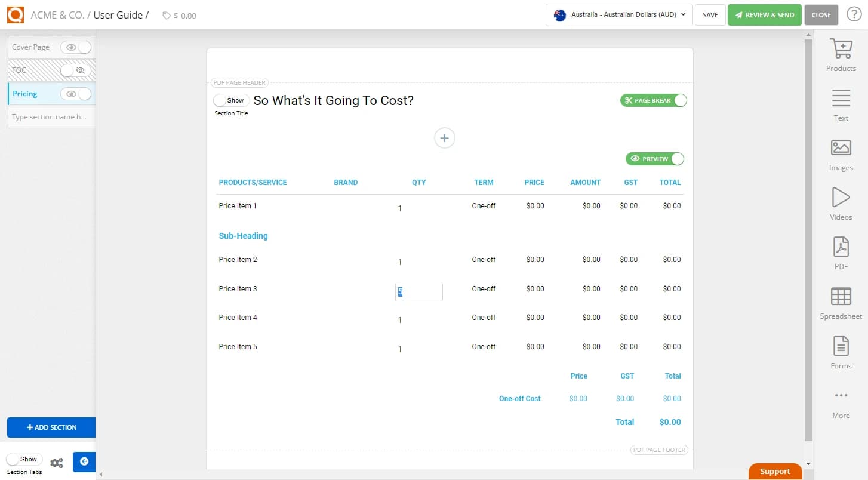Open the Products panel
868x480 pixels.
click(x=841, y=54)
